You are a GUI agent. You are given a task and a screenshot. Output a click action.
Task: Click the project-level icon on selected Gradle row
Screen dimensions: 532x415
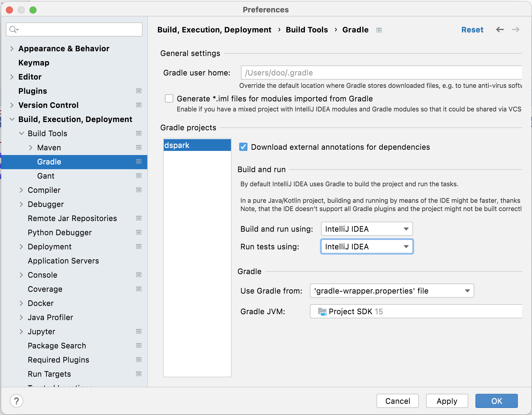(x=139, y=162)
